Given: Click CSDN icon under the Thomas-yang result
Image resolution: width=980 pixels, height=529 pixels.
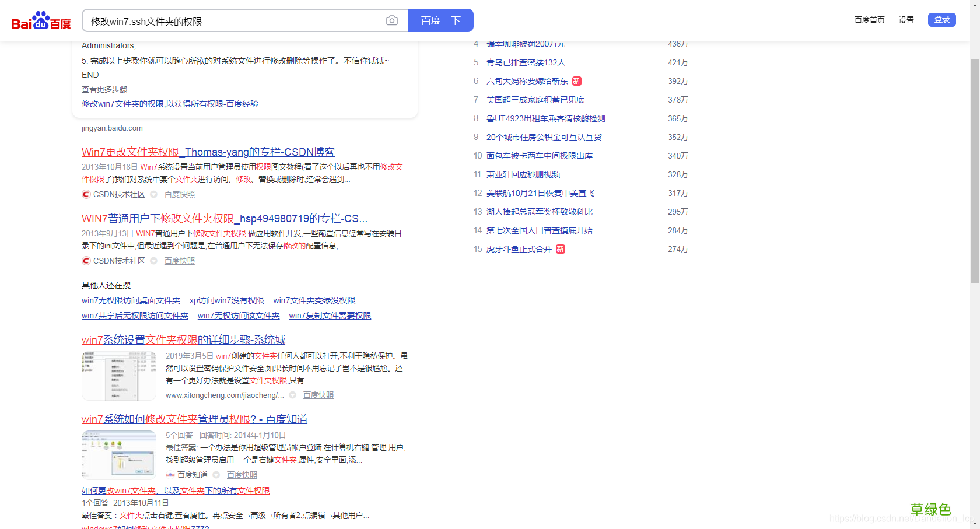Looking at the screenshot, I should tap(86, 194).
